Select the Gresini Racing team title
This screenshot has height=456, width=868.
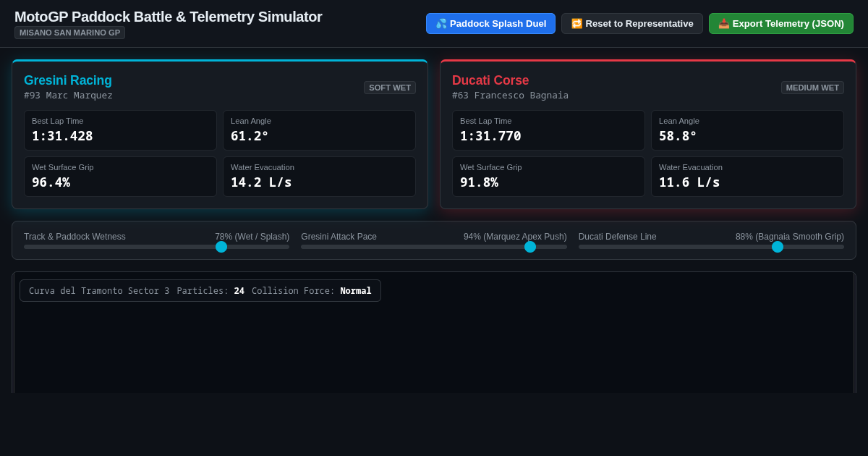coord(68,80)
